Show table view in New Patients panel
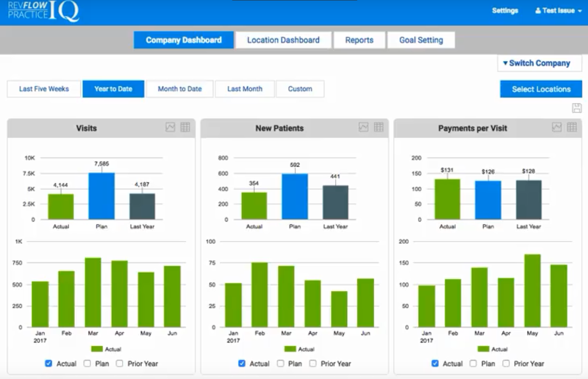 (x=378, y=127)
